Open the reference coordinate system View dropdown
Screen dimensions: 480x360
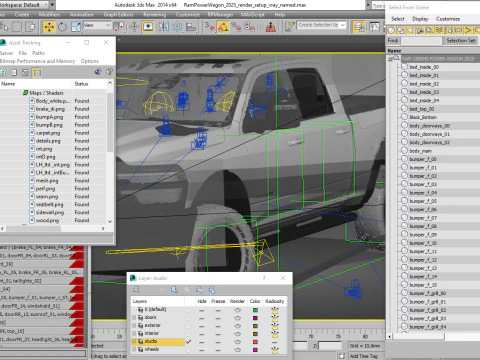(x=97, y=25)
